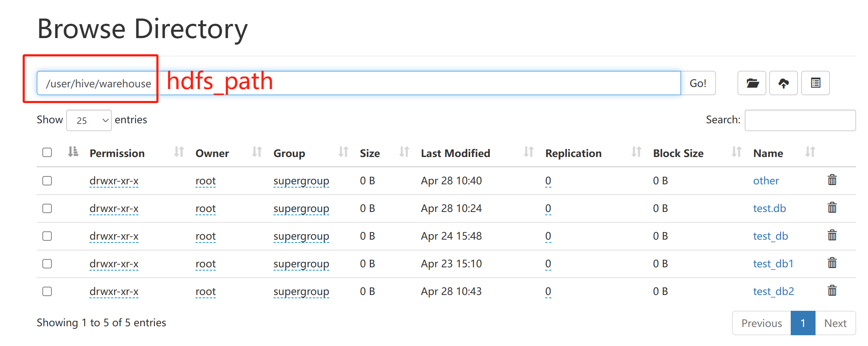Image resolution: width=868 pixels, height=346 pixels.
Task: Click the cut and paste list icon
Action: point(815,83)
